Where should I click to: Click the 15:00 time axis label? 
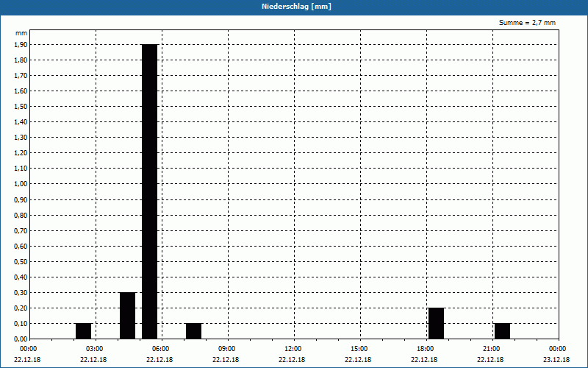[359, 349]
